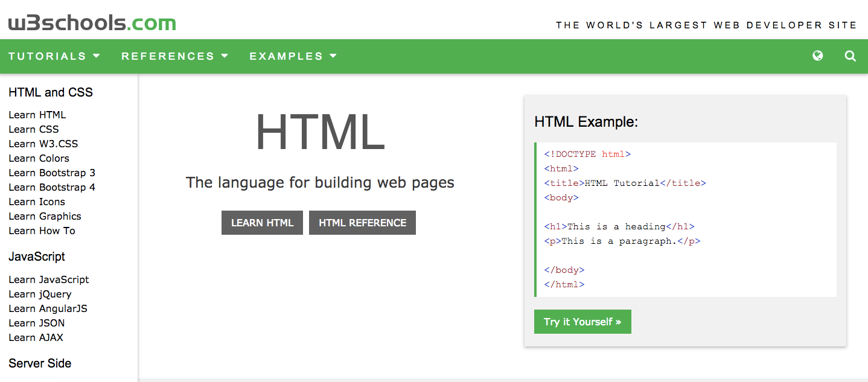Click the closing /body code line

[564, 270]
